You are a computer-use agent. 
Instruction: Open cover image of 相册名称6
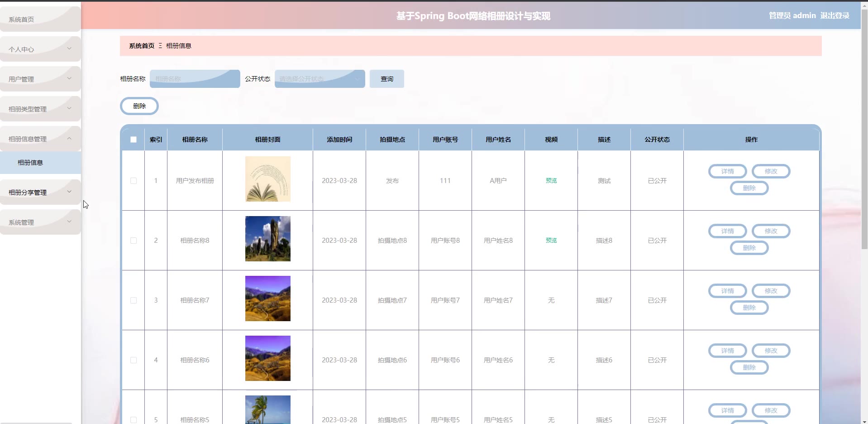268,358
